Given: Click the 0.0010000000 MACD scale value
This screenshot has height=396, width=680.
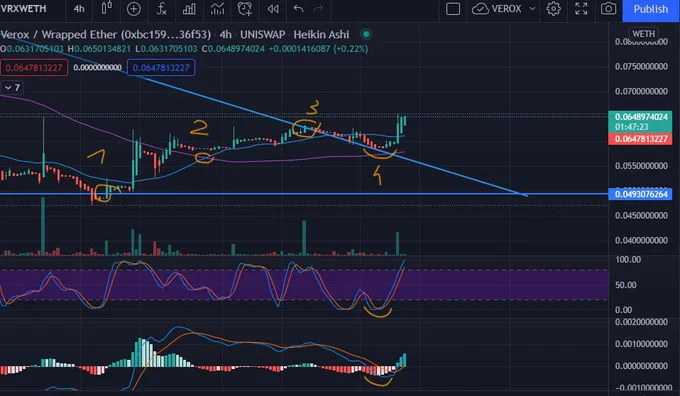Looking at the screenshot, I should point(641,344).
